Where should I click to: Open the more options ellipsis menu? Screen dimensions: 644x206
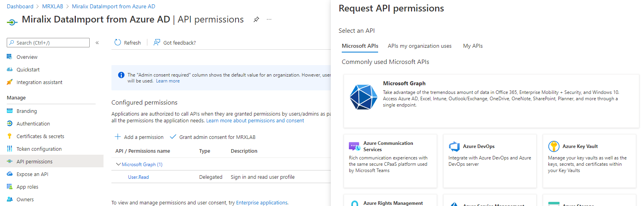pos(269,19)
